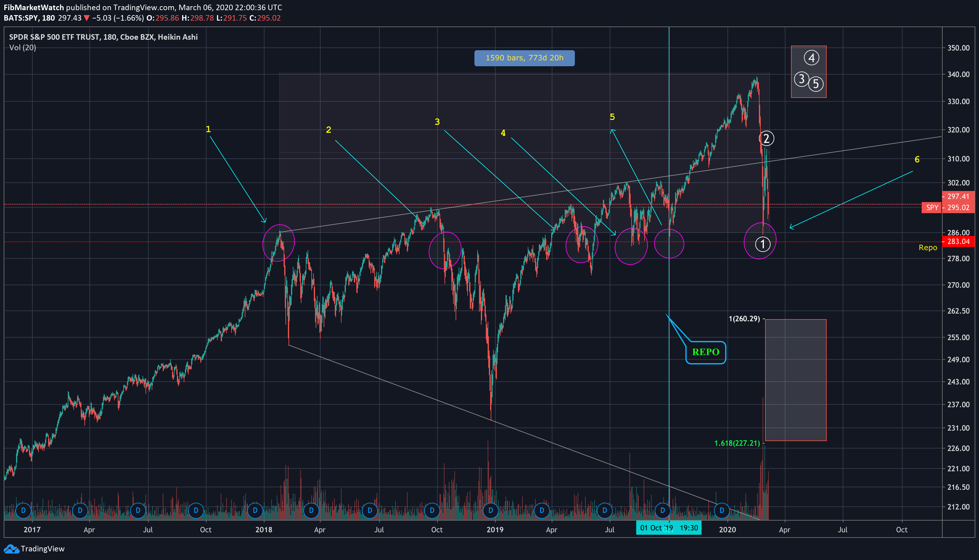This screenshot has width=979, height=560.
Task: Click the '01 Oct '19 19:30' date label
Action: 669,528
